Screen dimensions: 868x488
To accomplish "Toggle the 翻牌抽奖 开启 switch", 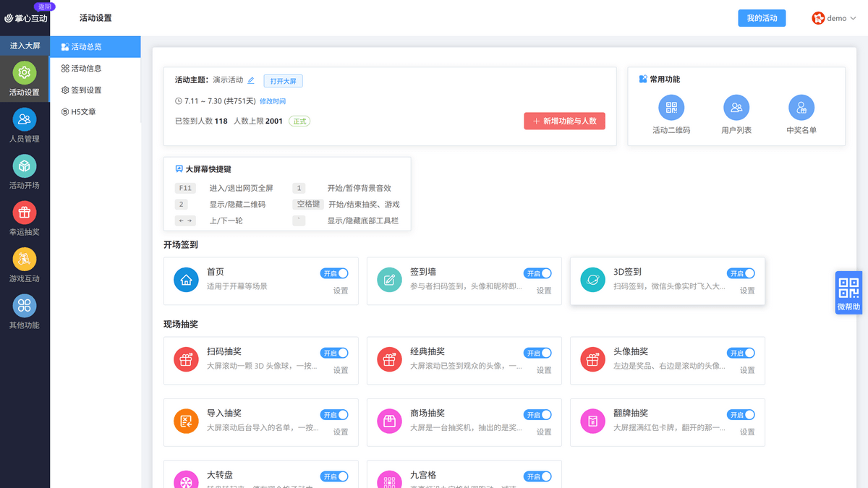I will [x=741, y=415].
